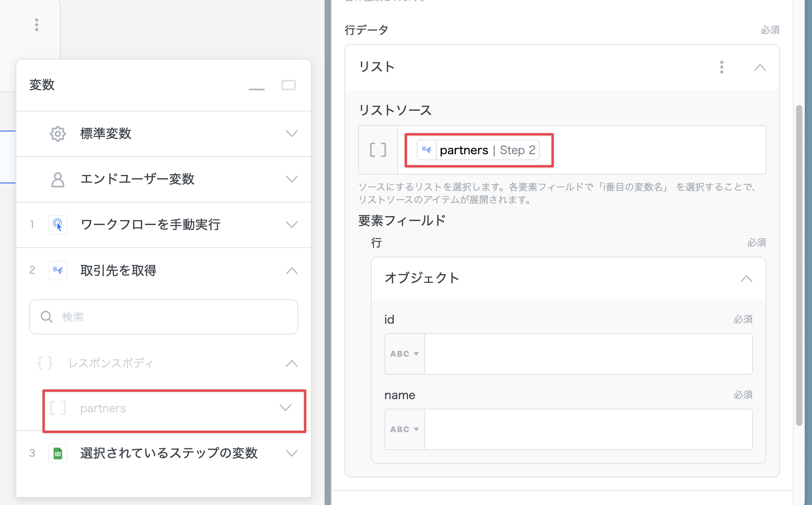Image resolution: width=812 pixels, height=505 pixels.
Task: Click the green spreadsheet icon in step 3
Action: click(58, 453)
